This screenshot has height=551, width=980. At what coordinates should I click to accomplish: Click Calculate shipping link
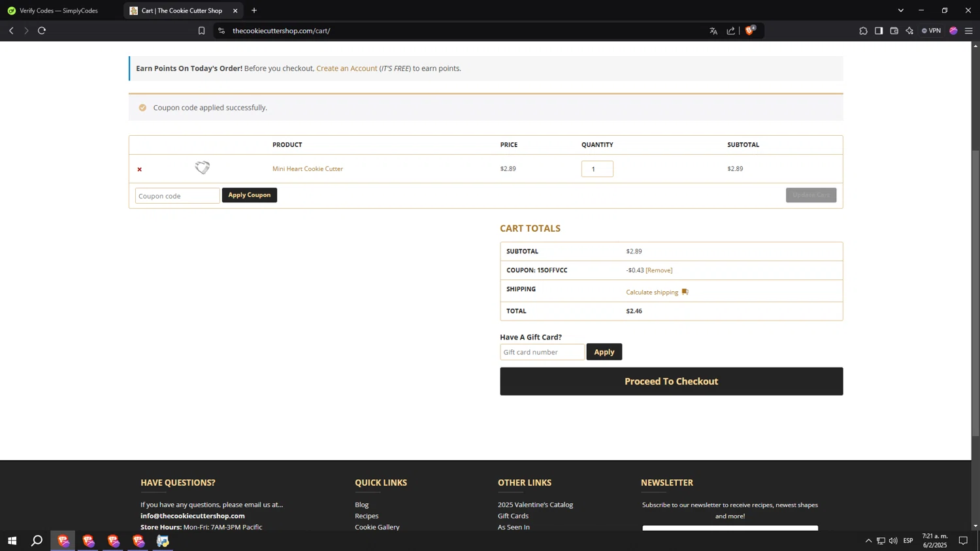tap(652, 292)
